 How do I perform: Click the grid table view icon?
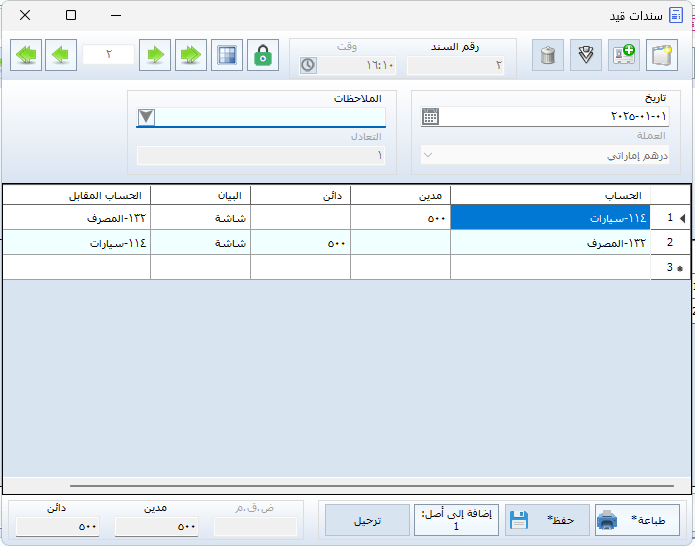pos(229,55)
